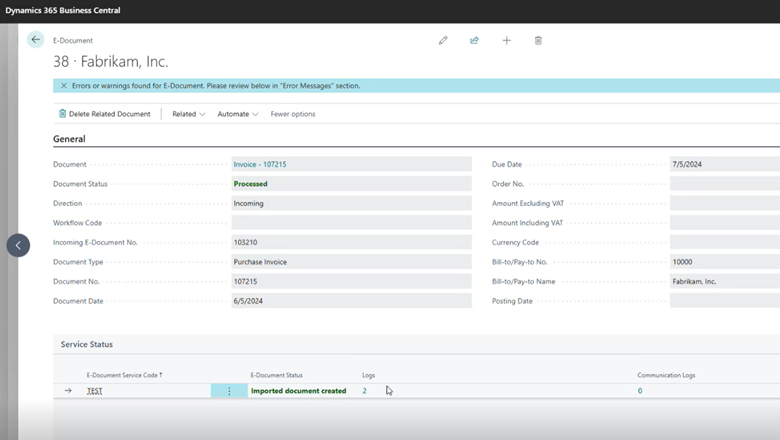
Task: Click the empty Order No. field
Action: point(725,183)
